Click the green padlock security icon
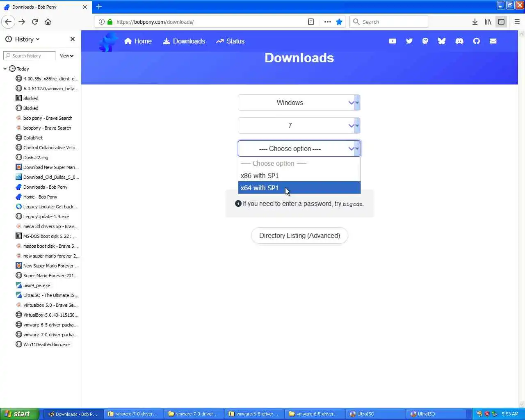This screenshot has height=420, width=525. click(x=110, y=22)
